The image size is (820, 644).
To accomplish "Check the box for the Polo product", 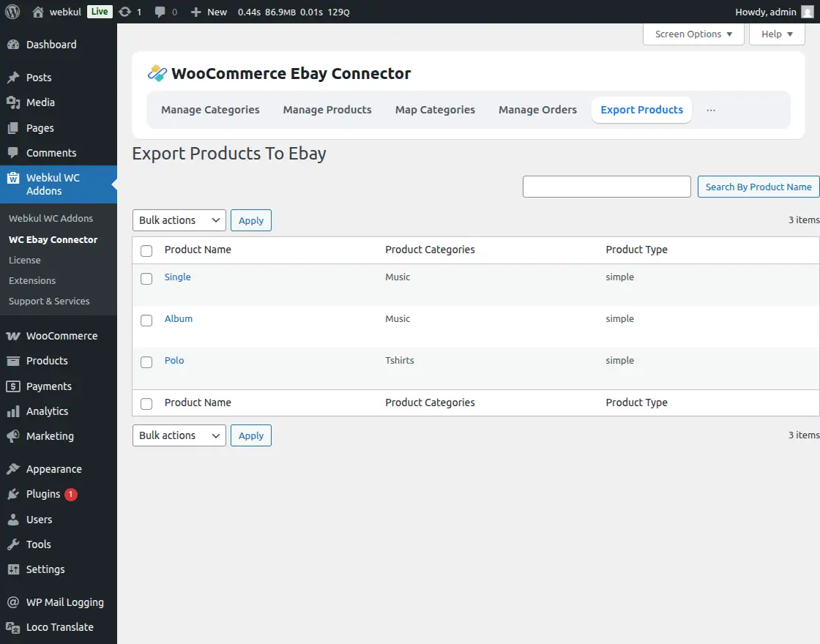I will (x=146, y=362).
